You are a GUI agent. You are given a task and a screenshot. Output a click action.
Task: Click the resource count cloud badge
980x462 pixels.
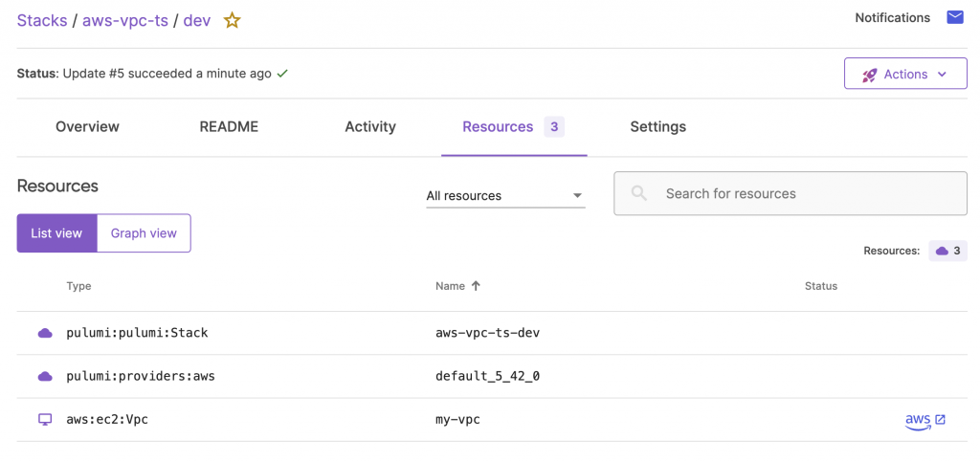coord(947,251)
